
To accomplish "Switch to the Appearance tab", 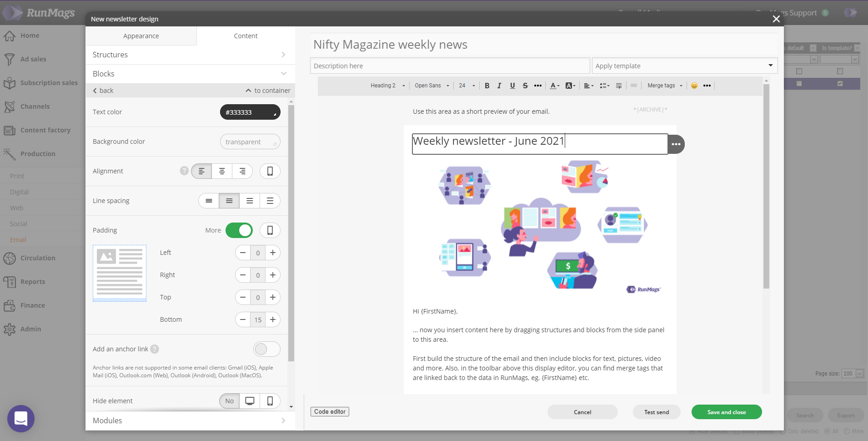I will (141, 36).
